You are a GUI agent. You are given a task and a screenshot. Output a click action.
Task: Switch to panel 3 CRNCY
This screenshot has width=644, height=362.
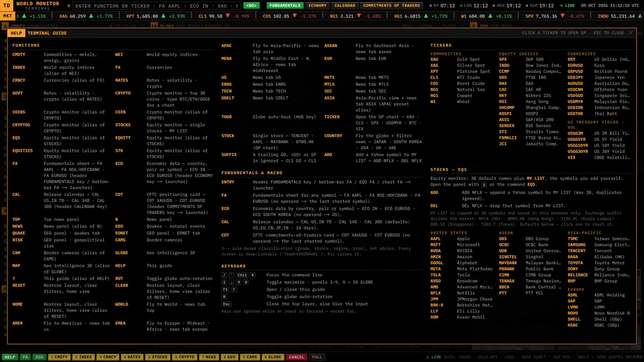tap(108, 357)
